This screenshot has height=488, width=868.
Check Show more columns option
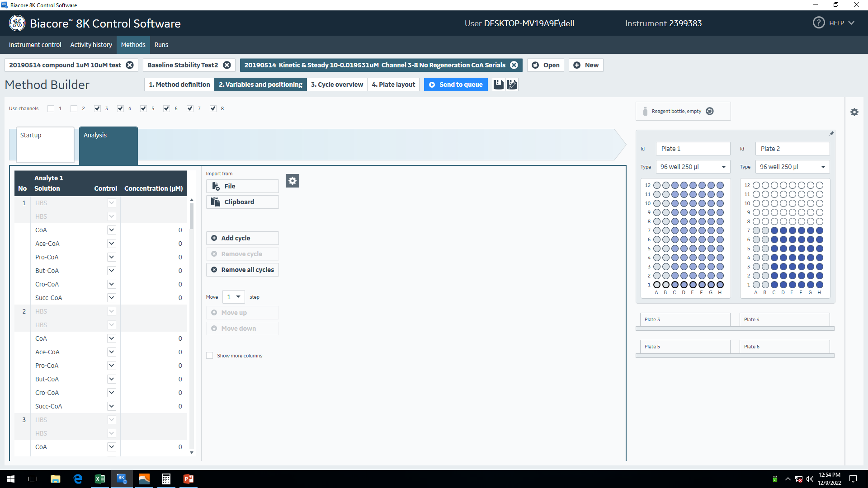pyautogui.click(x=210, y=356)
